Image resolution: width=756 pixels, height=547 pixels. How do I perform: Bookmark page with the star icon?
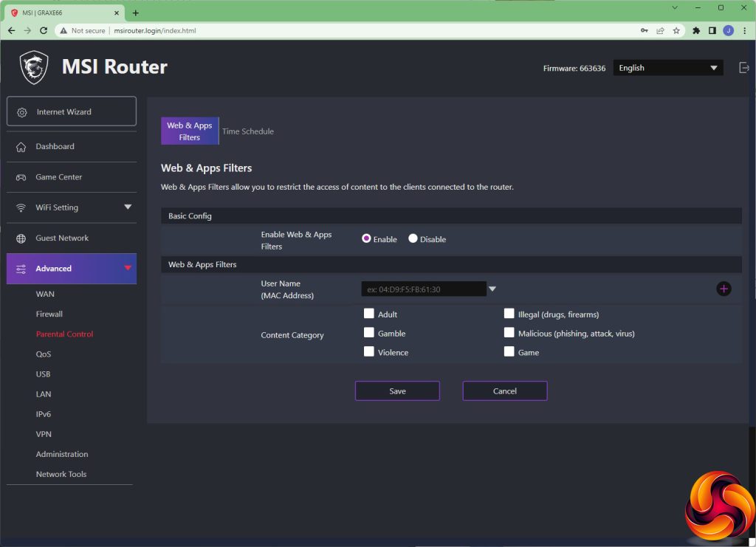pos(676,31)
